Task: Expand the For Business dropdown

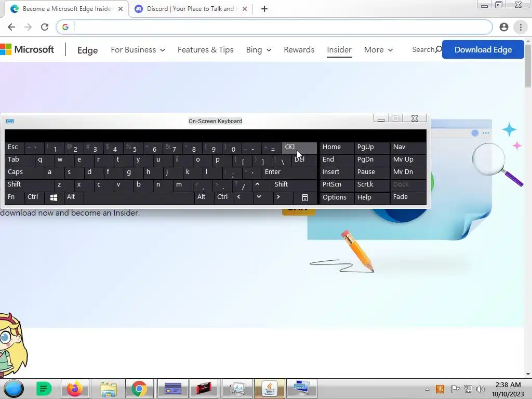Action: click(x=138, y=50)
